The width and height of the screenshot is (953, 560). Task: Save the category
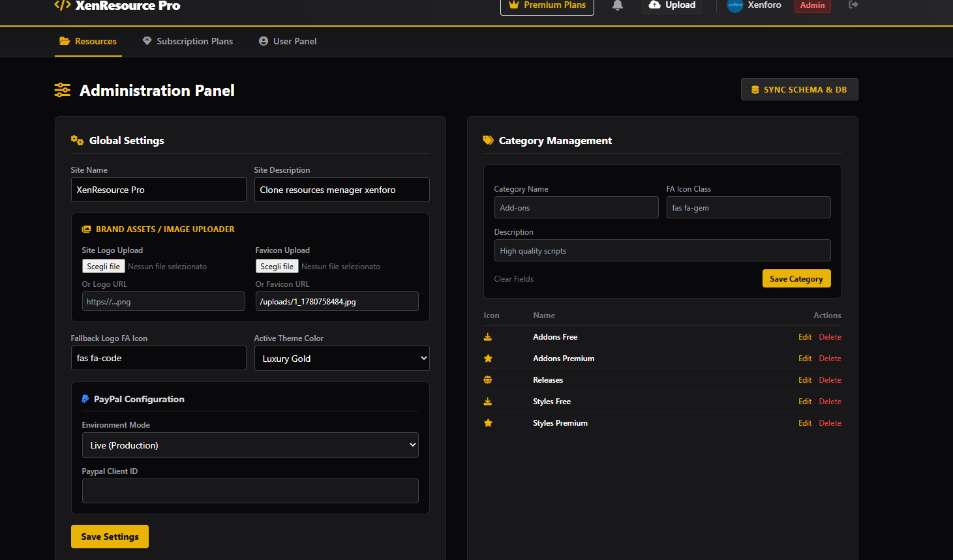(796, 278)
